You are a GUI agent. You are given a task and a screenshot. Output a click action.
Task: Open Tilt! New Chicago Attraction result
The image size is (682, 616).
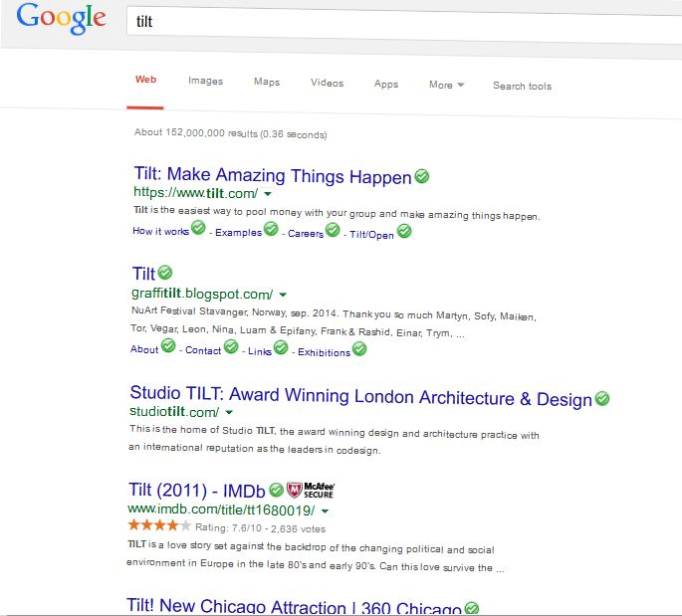coord(294,606)
